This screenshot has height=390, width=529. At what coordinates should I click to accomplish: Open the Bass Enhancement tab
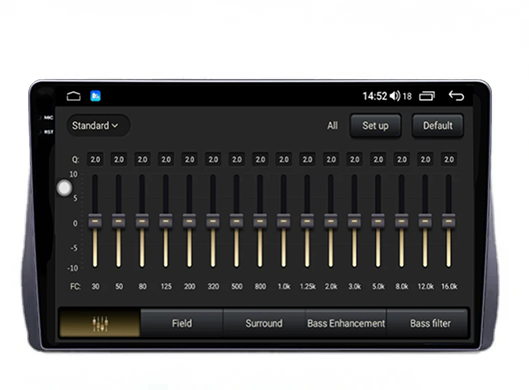346,323
